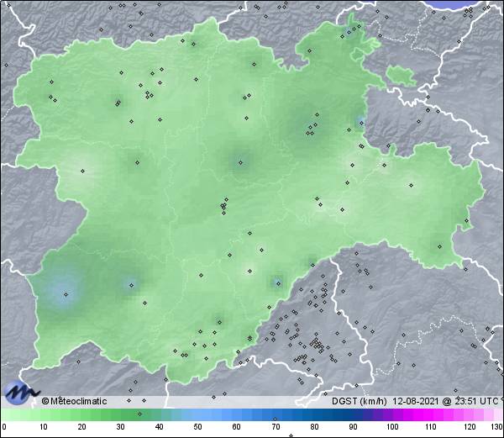Click the ©Meteoclimatic copyright text
504x438 pixels.
click(x=75, y=401)
